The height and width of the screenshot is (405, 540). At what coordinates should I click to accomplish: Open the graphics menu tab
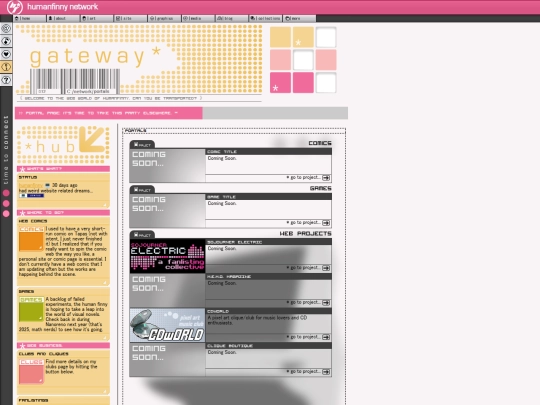tap(164, 18)
